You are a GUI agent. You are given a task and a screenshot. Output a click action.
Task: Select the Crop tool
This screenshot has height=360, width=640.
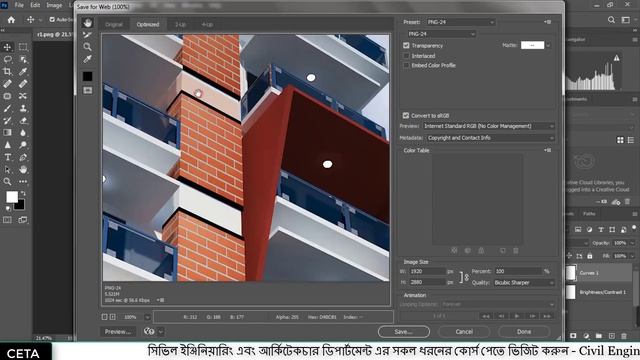click(x=7, y=72)
